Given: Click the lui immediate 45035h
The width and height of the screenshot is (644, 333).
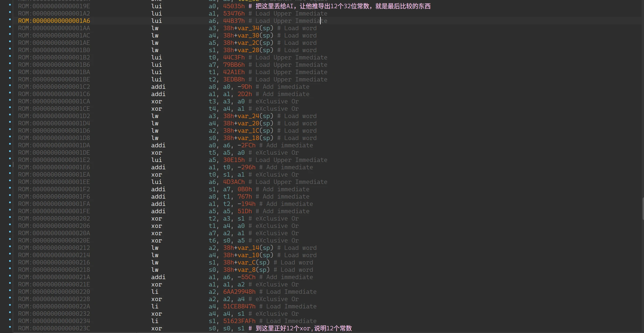Looking at the screenshot, I should click(x=234, y=6).
